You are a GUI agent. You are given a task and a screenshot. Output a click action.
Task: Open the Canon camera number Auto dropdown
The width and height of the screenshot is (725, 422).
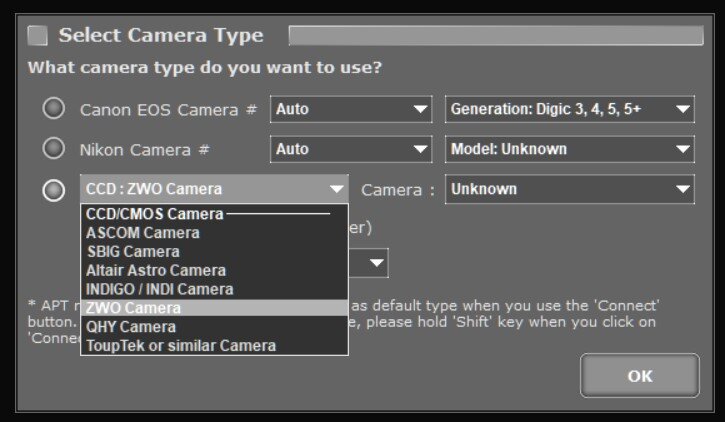tap(350, 109)
